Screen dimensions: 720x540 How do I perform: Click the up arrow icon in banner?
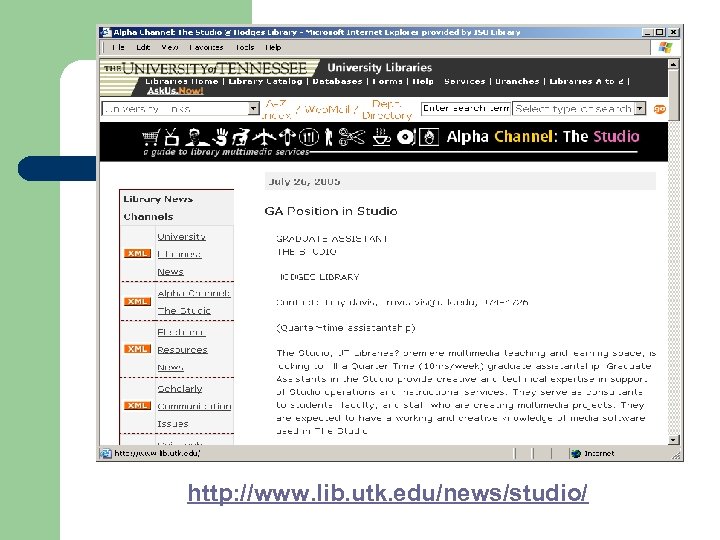tap(287, 137)
